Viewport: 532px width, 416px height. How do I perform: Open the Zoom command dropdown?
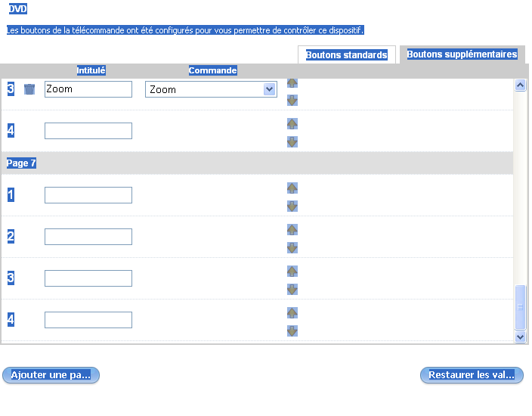tap(269, 89)
